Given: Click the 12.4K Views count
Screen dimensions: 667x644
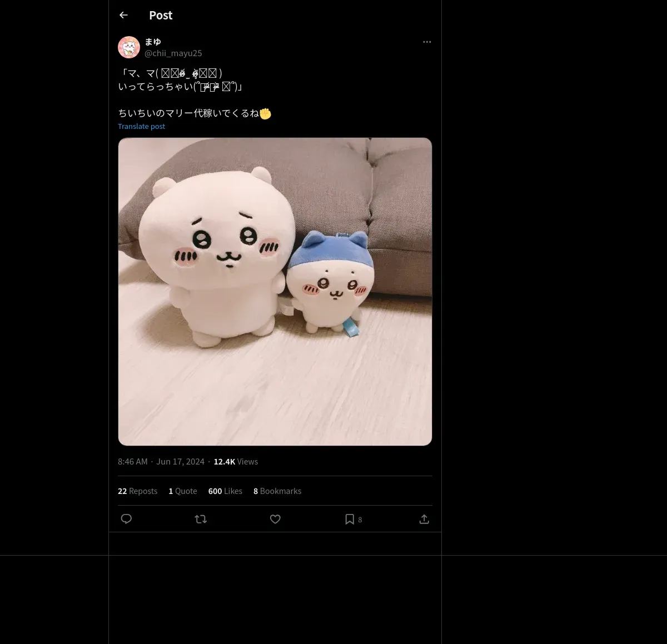Looking at the screenshot, I should click(x=236, y=462).
